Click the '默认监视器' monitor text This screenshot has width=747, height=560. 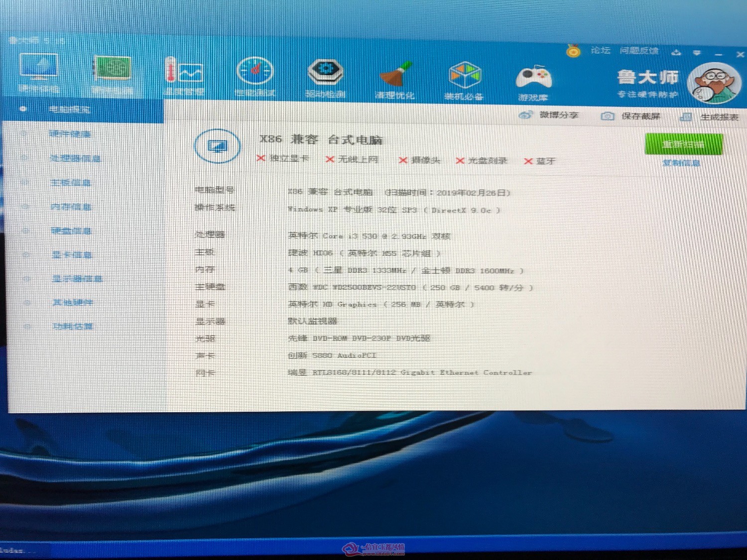pyautogui.click(x=313, y=321)
